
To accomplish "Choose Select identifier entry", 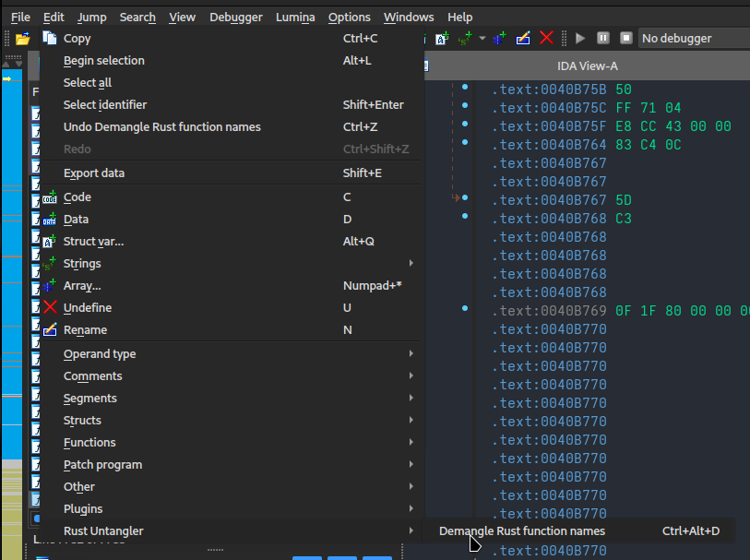I will point(231,104).
